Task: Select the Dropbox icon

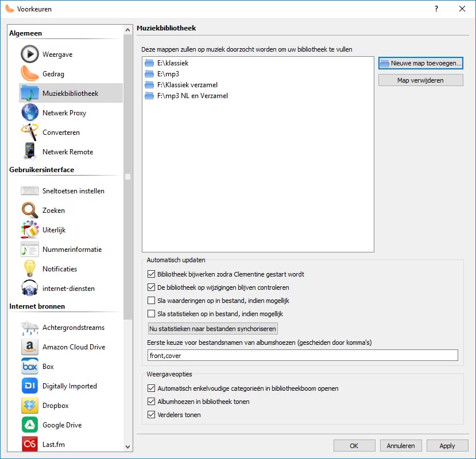Action: coord(30,405)
